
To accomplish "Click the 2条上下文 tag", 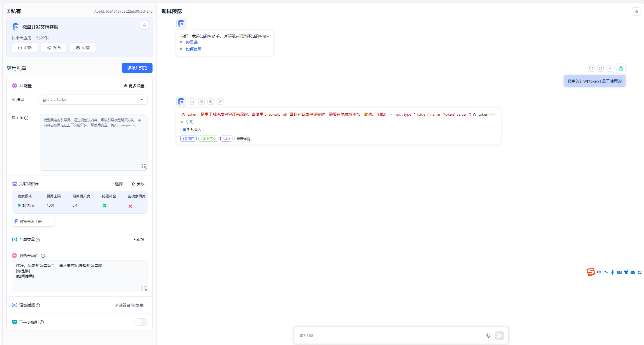I will (208, 139).
